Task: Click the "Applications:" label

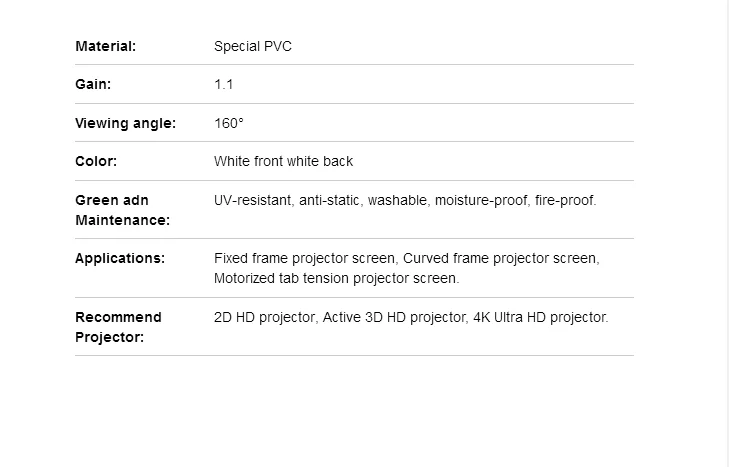Action: tap(120, 258)
